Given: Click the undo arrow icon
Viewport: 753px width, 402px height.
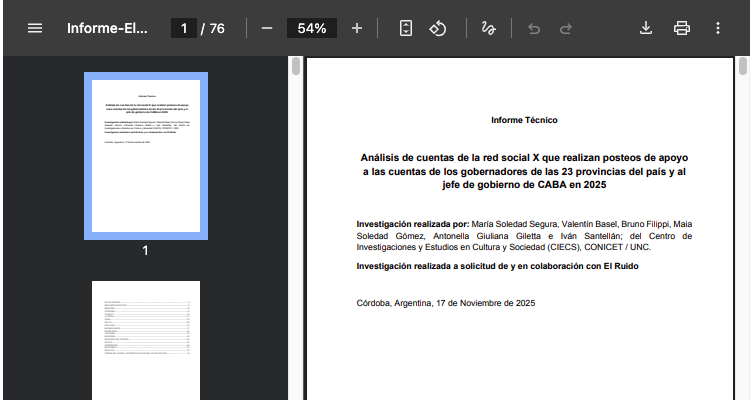Looking at the screenshot, I should 534,28.
